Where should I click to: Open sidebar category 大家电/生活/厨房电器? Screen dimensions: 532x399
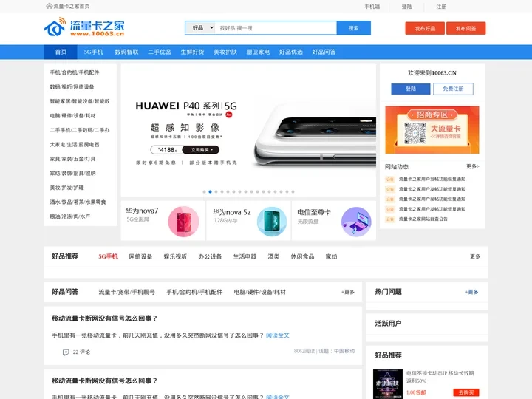point(75,145)
